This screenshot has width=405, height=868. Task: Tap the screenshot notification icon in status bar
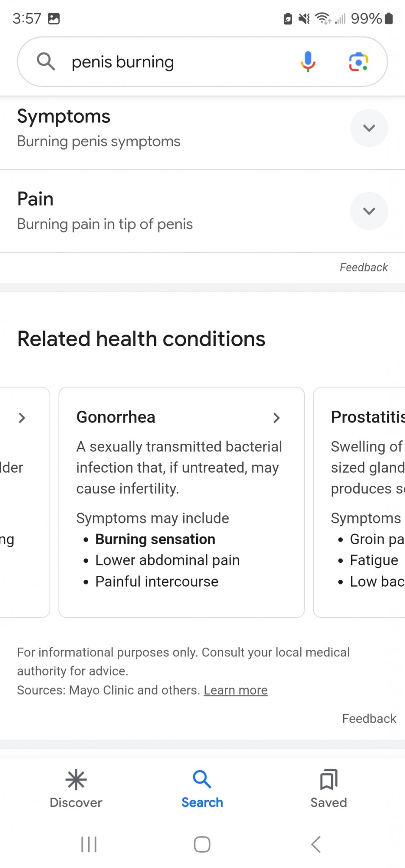click(x=54, y=19)
